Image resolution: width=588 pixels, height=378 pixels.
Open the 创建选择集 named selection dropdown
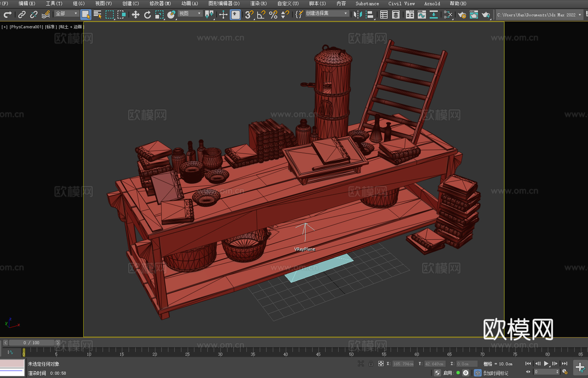(327, 13)
